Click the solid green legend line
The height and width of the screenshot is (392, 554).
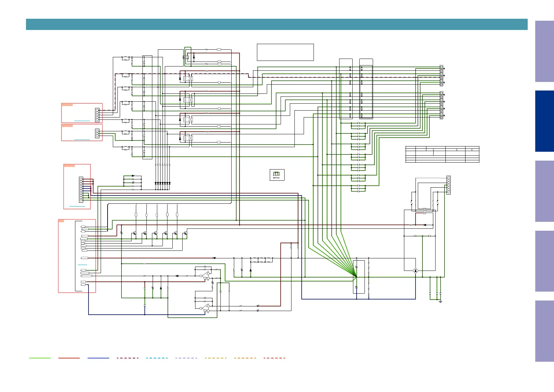click(x=40, y=358)
